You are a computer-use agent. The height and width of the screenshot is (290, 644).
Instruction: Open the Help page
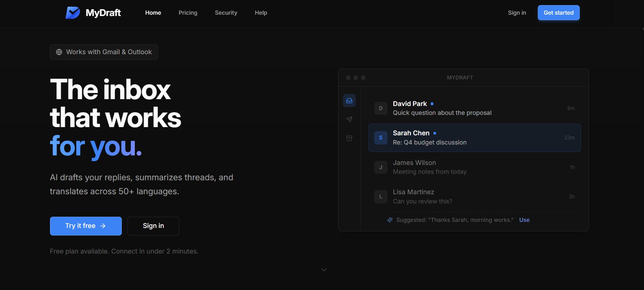261,13
